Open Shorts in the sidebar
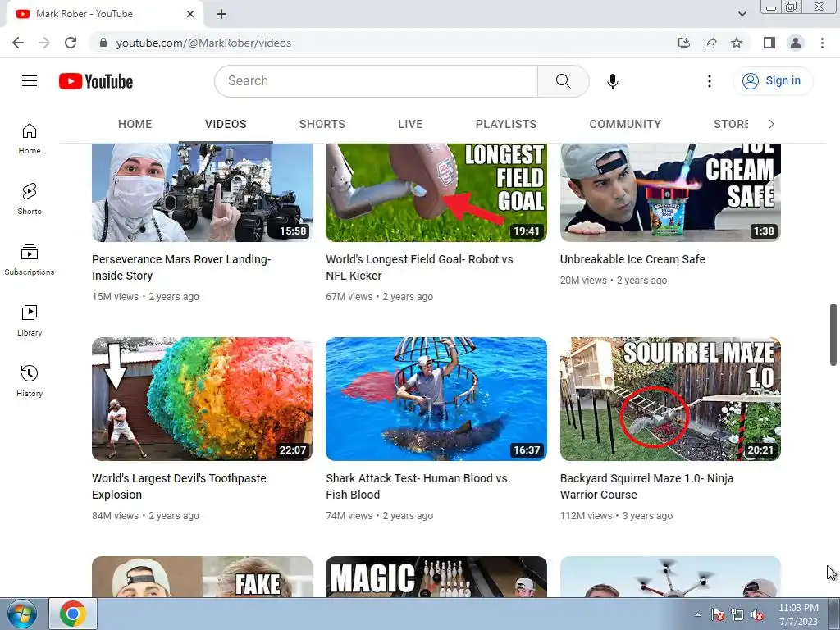840x630 pixels. pos(30,199)
